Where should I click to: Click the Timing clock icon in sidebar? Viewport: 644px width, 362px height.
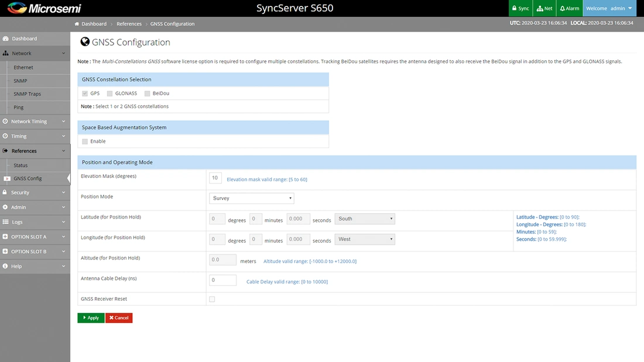(5, 136)
